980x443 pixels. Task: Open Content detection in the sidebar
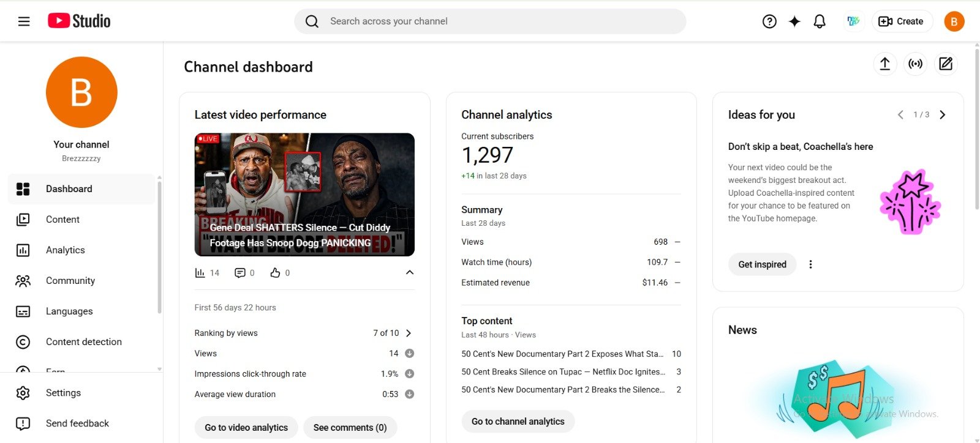click(x=83, y=342)
